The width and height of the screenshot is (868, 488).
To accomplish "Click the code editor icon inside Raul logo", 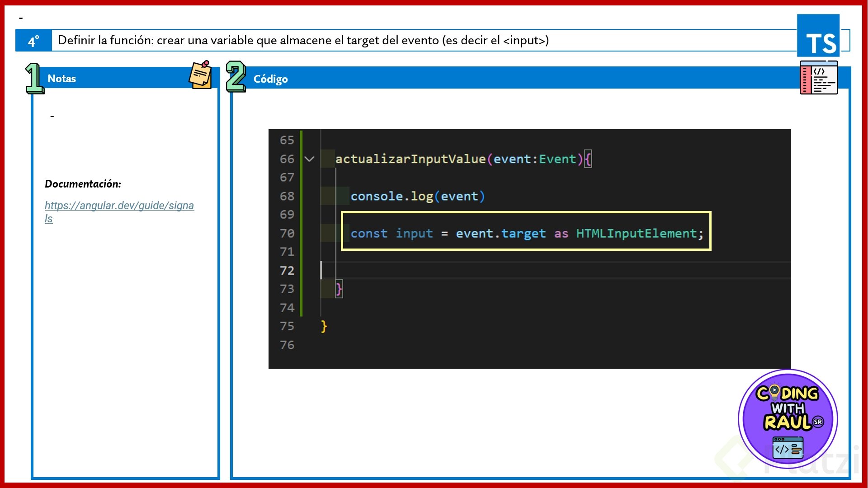I will click(x=788, y=447).
